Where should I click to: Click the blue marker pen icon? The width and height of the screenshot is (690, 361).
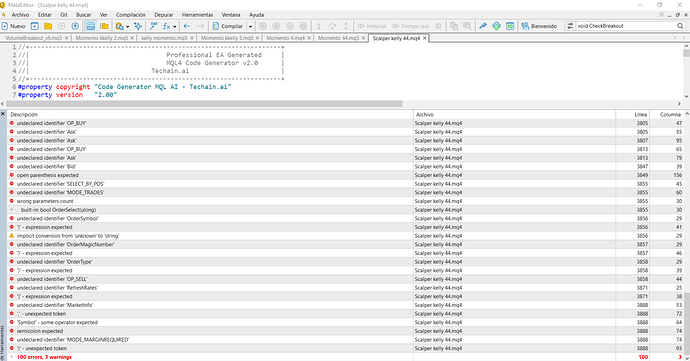pyautogui.click(x=483, y=26)
